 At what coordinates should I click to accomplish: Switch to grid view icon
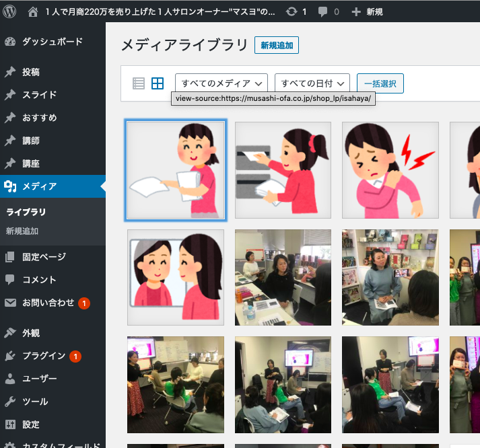tap(158, 83)
